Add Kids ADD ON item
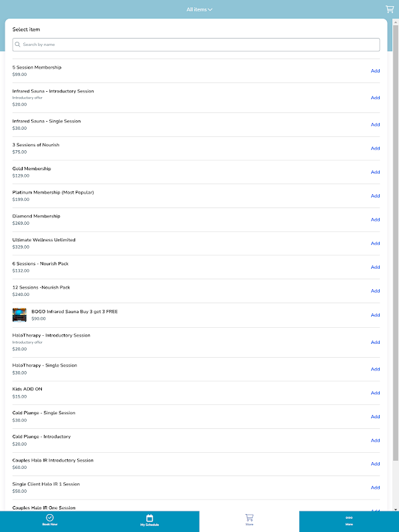Image resolution: width=399 pixels, height=532 pixels. click(375, 393)
